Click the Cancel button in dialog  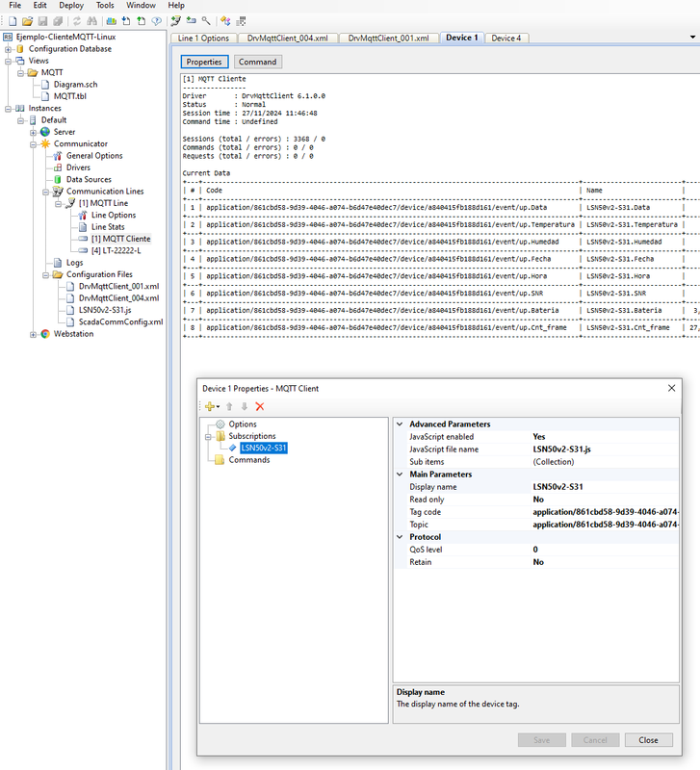[595, 740]
